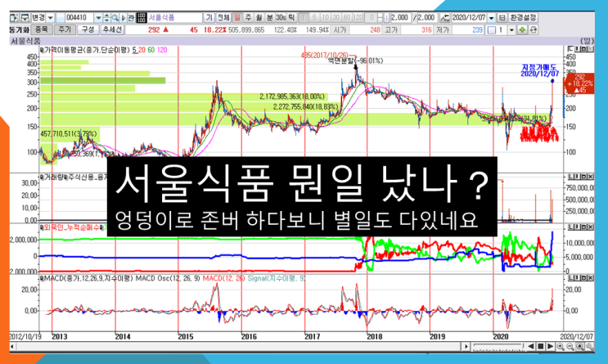This screenshot has width=608, height=364.
Task: Click the refresh rotate icon next to green plus
Action: click(x=534, y=29)
